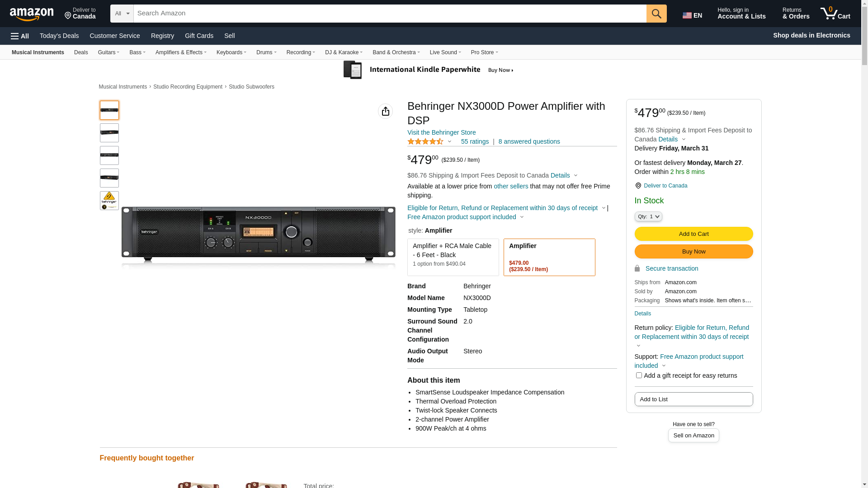Click the Deliver to Canada location icon
The width and height of the screenshot is (868, 488).
pyautogui.click(x=68, y=16)
